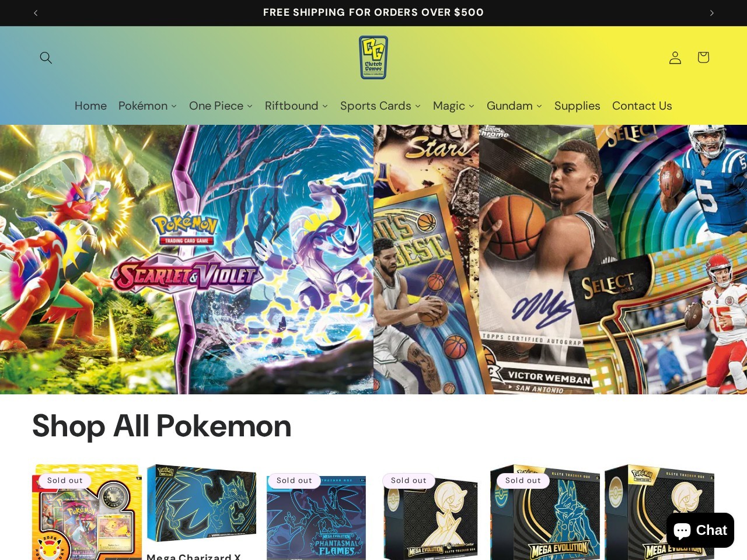
Task: Open the search magnifier icon
Action: tap(46, 57)
